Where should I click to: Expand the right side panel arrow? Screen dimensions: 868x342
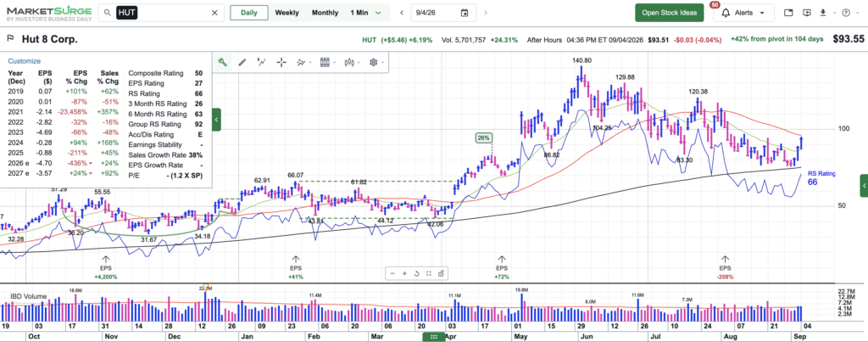(x=864, y=186)
